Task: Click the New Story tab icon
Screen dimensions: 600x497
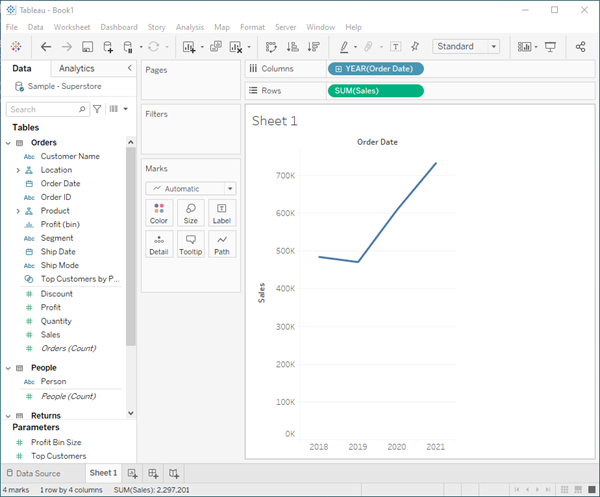Action: click(x=174, y=473)
